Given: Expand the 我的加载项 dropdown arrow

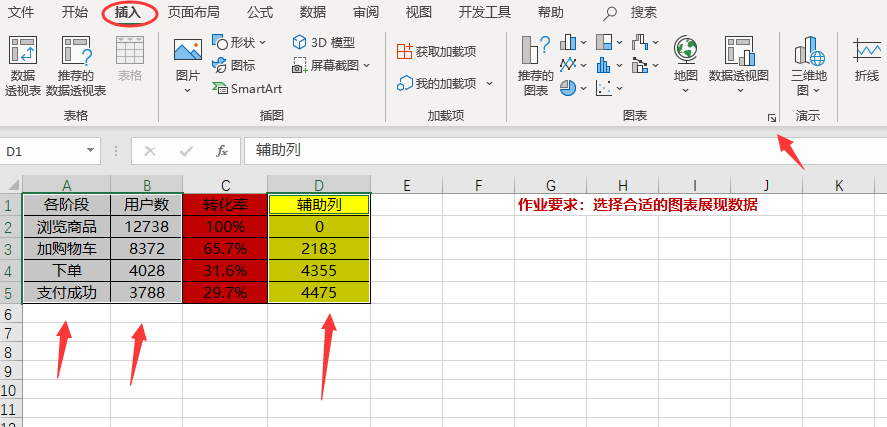Looking at the screenshot, I should coord(489,84).
